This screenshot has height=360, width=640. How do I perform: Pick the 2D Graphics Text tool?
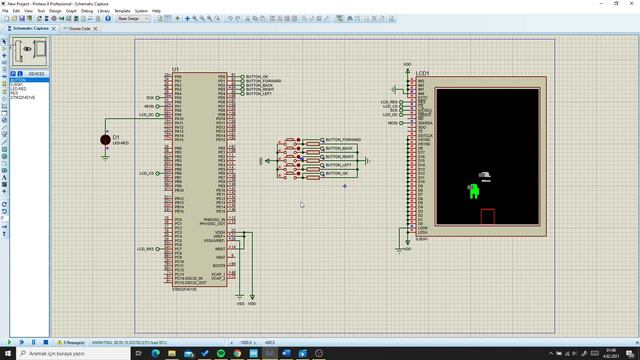point(4,178)
